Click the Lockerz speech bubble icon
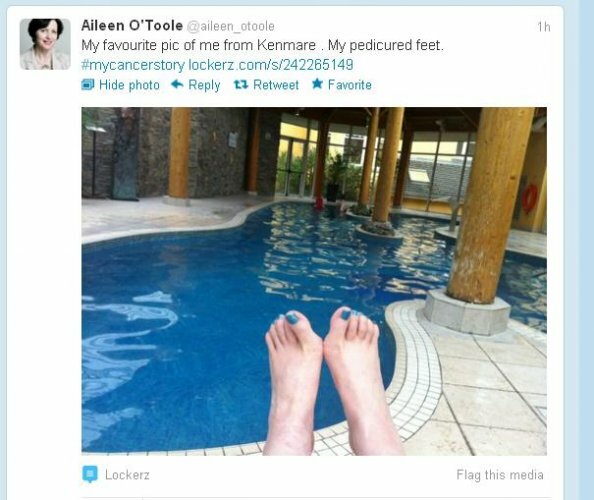This screenshot has height=500, width=594. [x=90, y=474]
